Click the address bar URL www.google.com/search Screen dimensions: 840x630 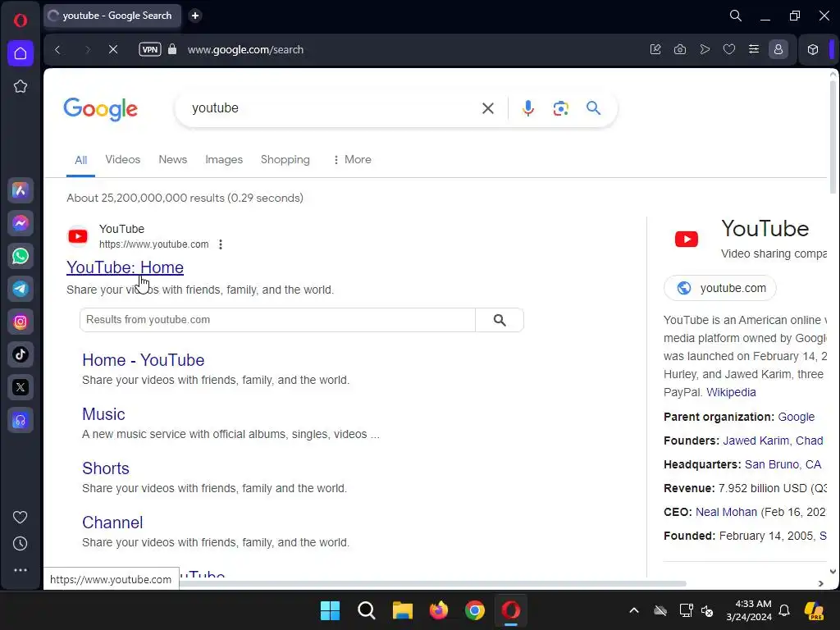(x=245, y=49)
